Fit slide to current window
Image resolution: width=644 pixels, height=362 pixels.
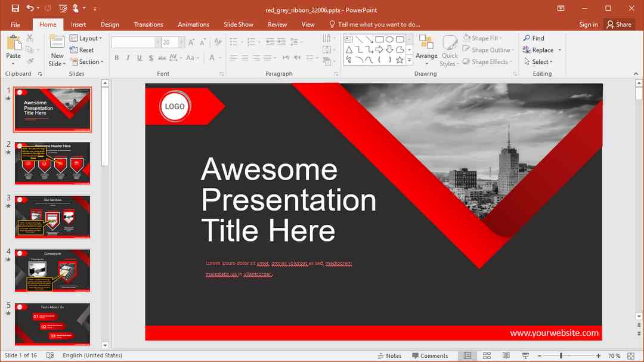(x=631, y=356)
